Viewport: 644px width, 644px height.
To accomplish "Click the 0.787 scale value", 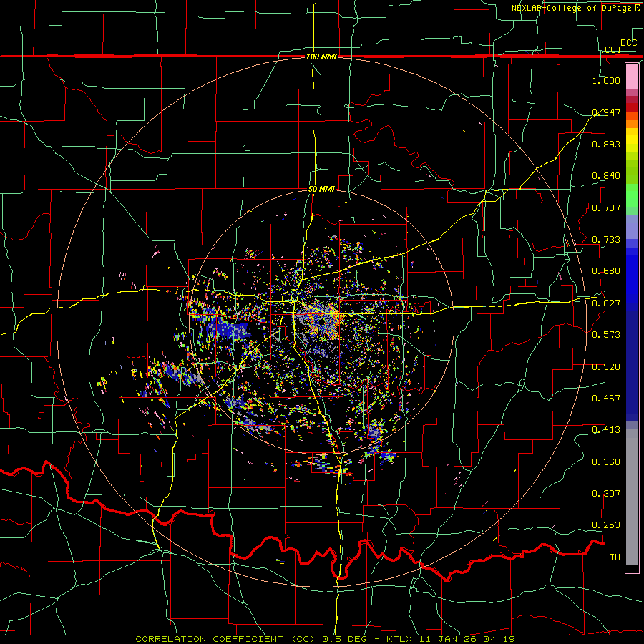I will coord(606,208).
